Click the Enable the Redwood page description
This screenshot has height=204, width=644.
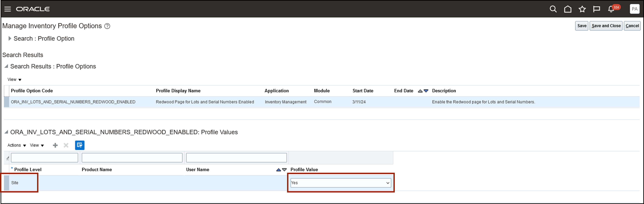click(483, 102)
